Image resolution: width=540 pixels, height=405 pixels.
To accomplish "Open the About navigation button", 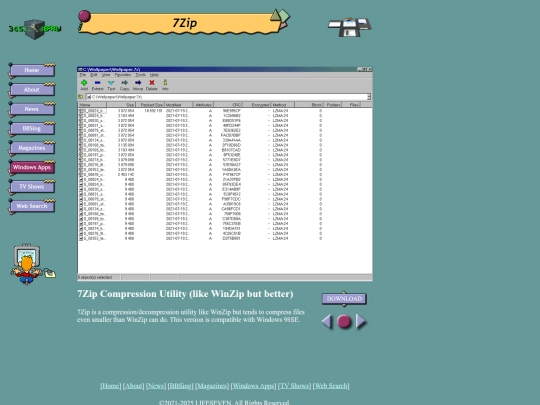I will click(32, 90).
